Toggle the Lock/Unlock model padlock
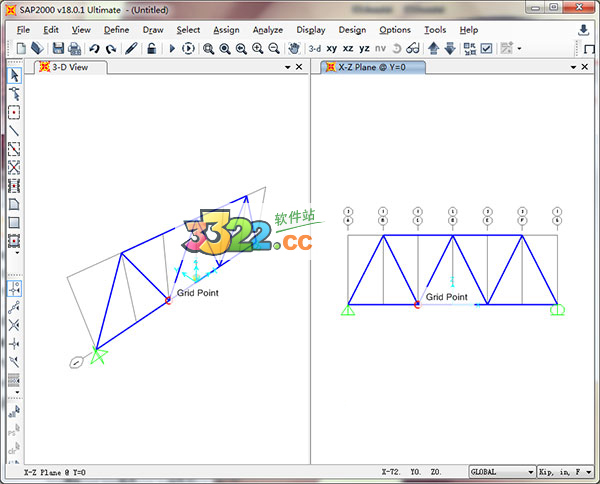The width and height of the screenshot is (600, 484). (x=151, y=48)
